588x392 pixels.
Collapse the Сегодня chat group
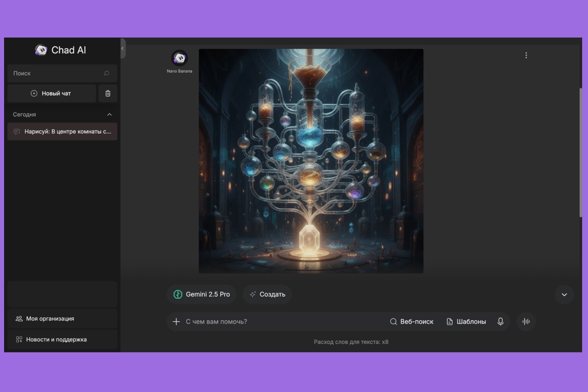pyautogui.click(x=109, y=114)
